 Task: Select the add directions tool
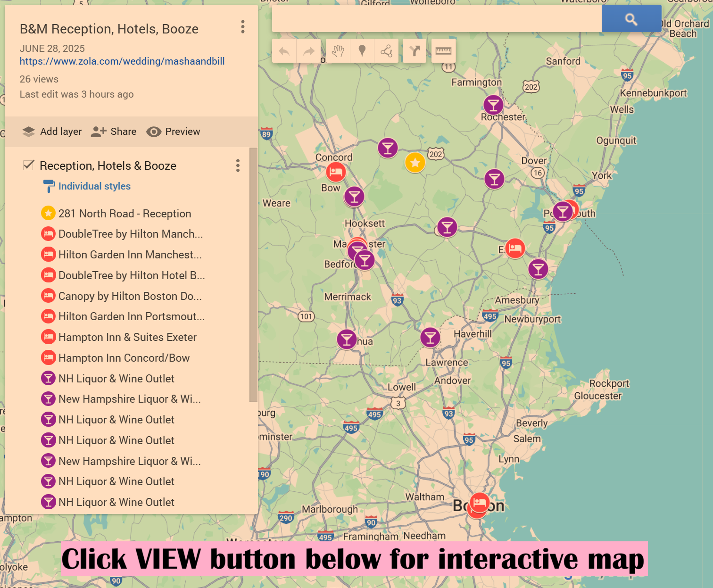(x=415, y=51)
